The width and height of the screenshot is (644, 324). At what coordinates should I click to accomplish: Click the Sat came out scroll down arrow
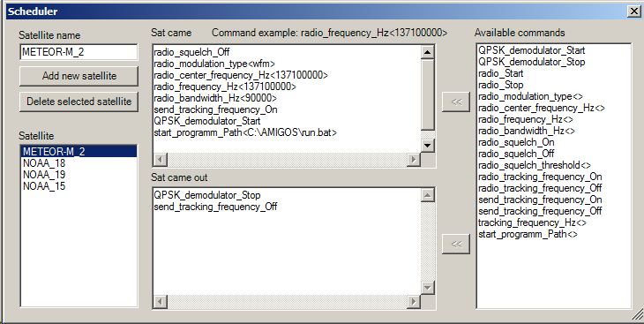pyautogui.click(x=428, y=288)
